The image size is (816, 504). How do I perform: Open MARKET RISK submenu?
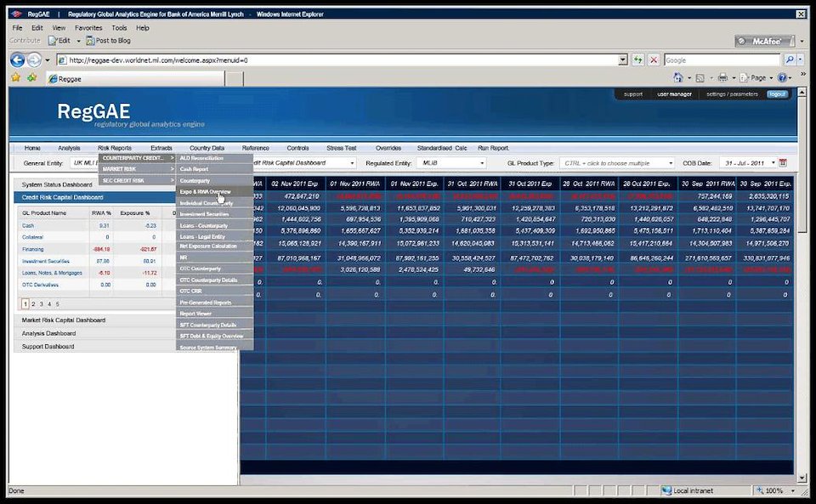138,169
